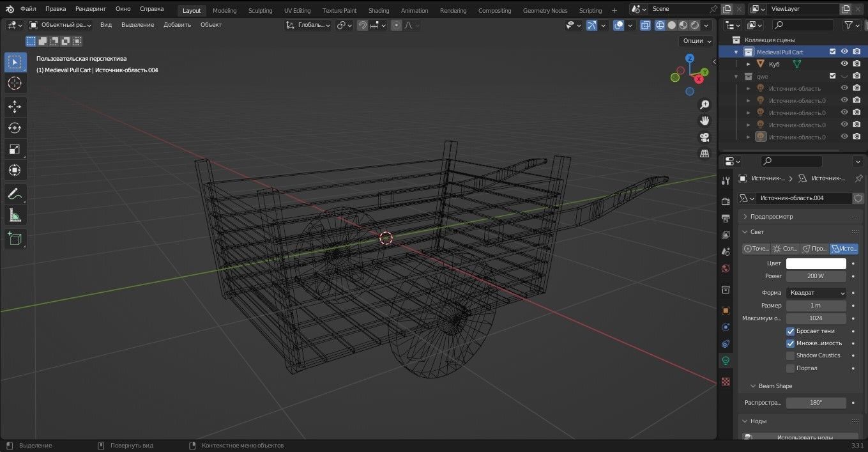The height and width of the screenshot is (452, 868).
Task: Uncheck Бросает тени checkbox
Action: 791,331
